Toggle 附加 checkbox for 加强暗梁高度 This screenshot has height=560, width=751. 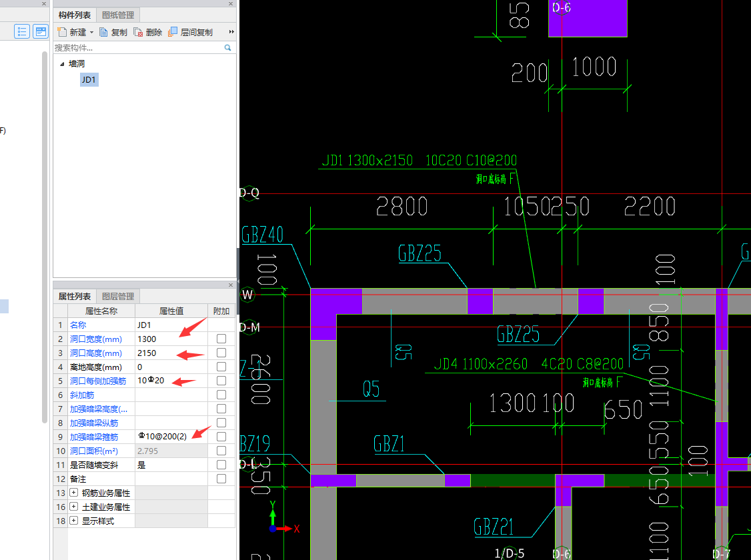(221, 409)
